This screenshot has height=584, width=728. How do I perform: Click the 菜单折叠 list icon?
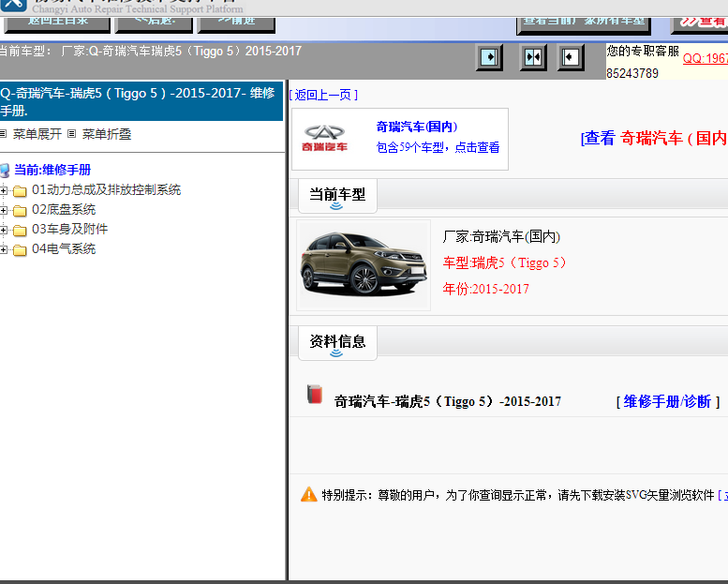71,134
